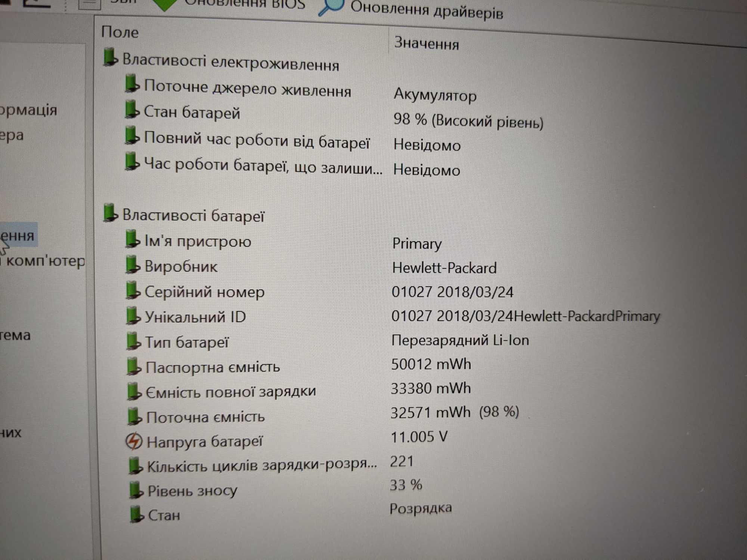Click the Розрядка status value
747x560 pixels.
click(421, 508)
